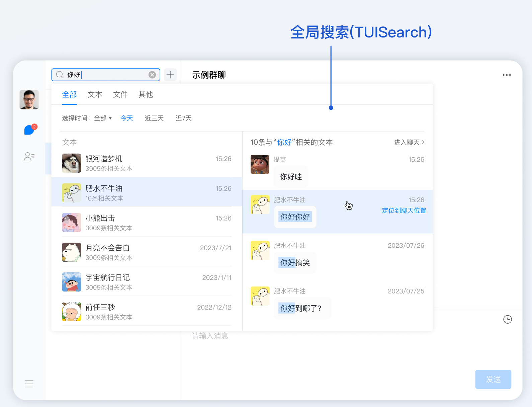Switch to the 文本 tab
Viewport: 532px width, 407px height.
pos(95,95)
